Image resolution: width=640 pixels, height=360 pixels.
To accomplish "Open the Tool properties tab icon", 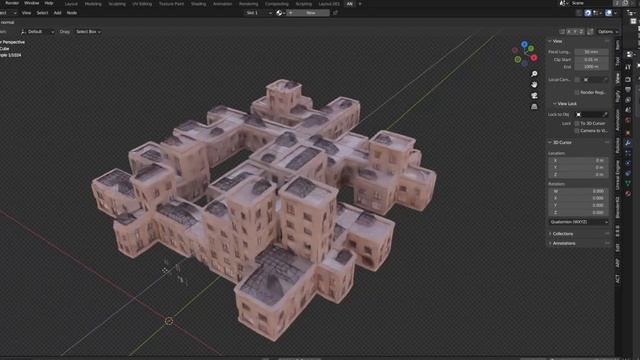I will 628,67.
